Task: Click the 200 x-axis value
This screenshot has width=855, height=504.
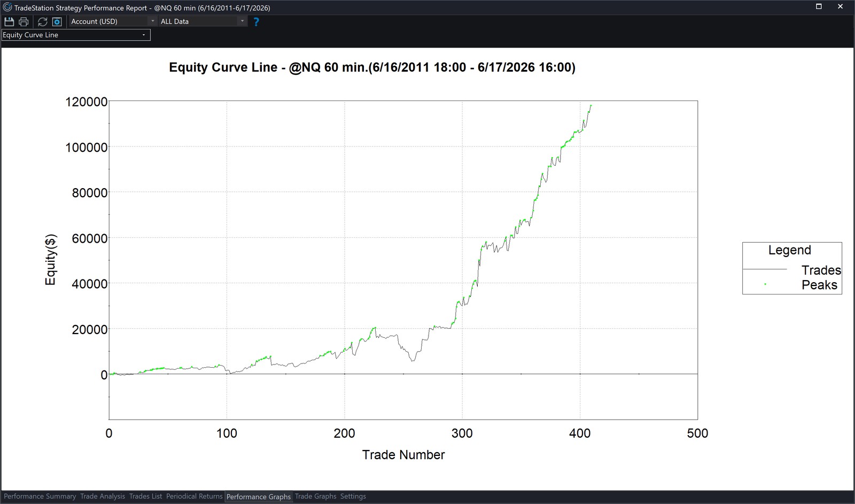Action: [344, 433]
